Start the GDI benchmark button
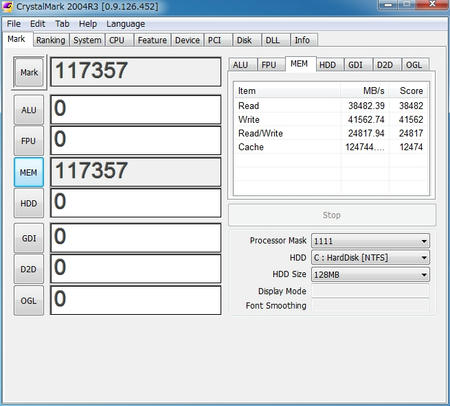This screenshot has width=450, height=406. (x=29, y=238)
